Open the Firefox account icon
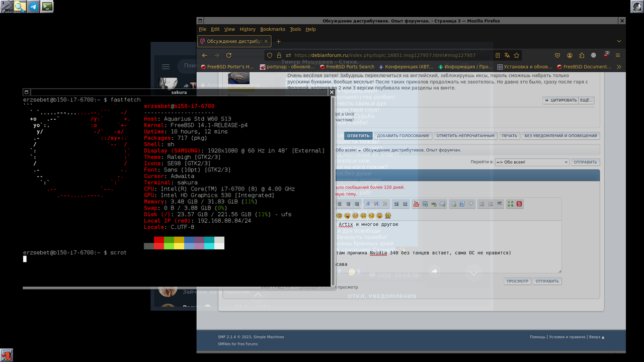The image size is (644, 362). pyautogui.click(x=570, y=55)
